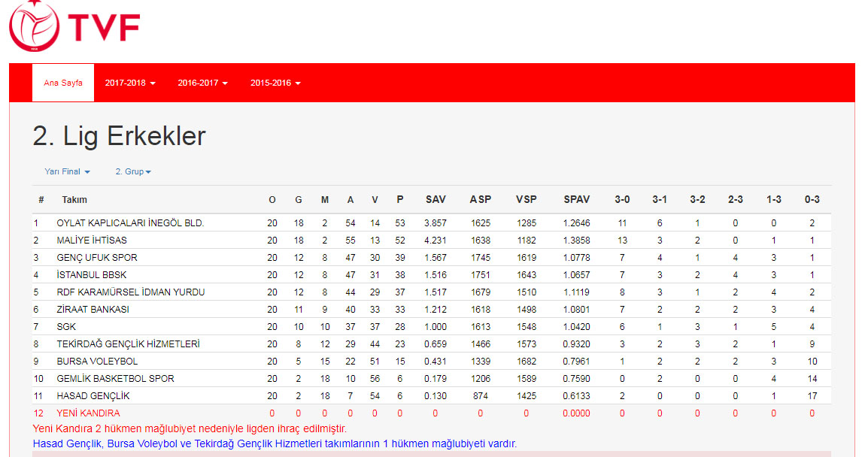This screenshot has width=868, height=457.
Task: Open the 2016-2017 season menu
Action: pyautogui.click(x=202, y=83)
